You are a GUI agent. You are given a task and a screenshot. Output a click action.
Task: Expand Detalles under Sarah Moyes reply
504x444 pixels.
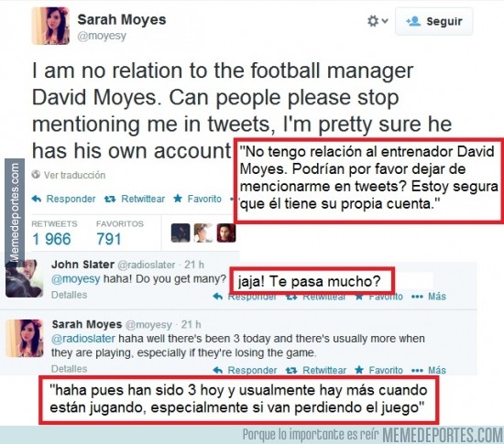click(x=69, y=369)
